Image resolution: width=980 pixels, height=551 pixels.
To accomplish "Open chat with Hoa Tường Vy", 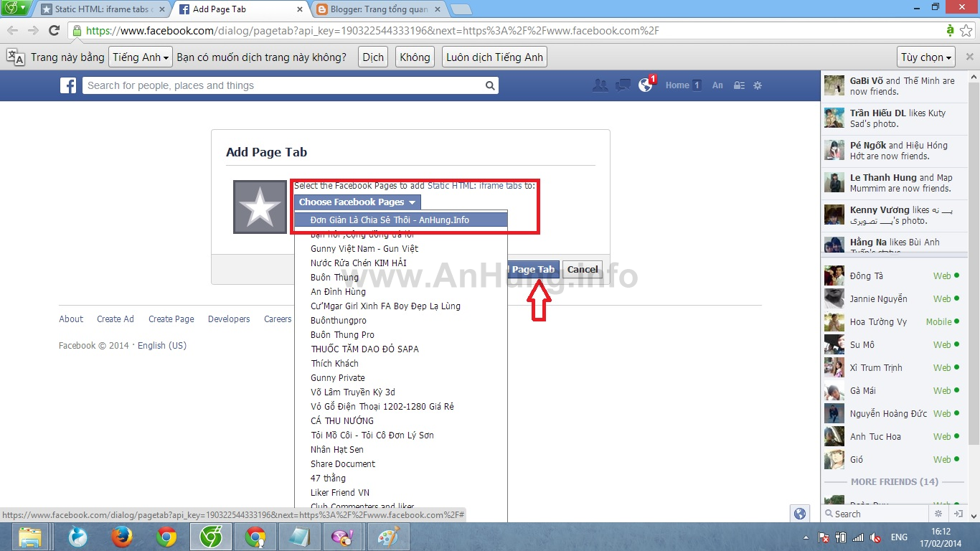I will click(x=893, y=321).
